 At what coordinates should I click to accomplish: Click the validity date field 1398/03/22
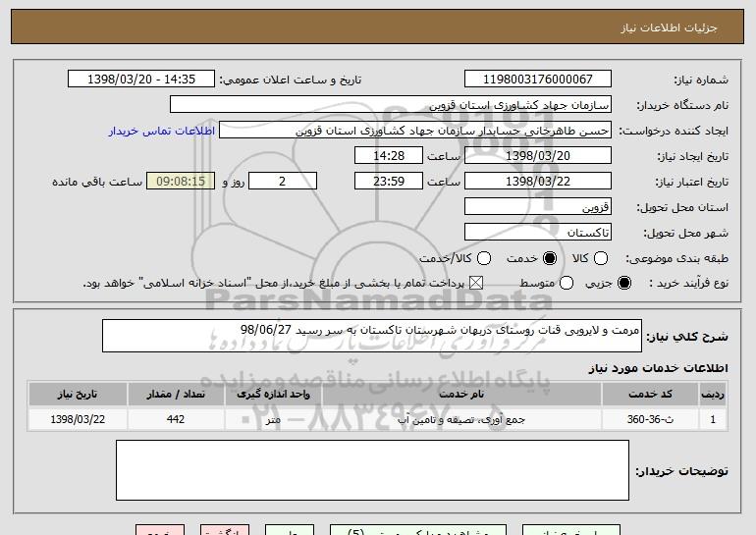tap(538, 182)
